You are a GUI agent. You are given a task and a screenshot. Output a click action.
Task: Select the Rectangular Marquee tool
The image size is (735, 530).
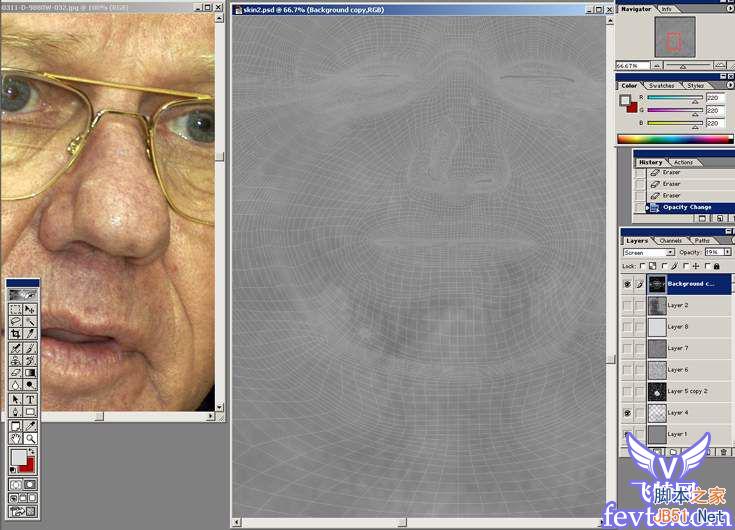point(16,310)
